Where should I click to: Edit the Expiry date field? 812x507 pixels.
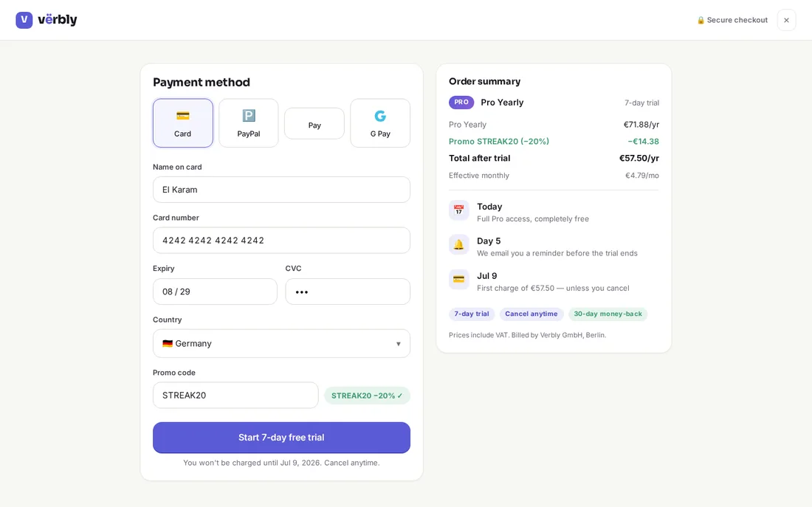pyautogui.click(x=215, y=292)
